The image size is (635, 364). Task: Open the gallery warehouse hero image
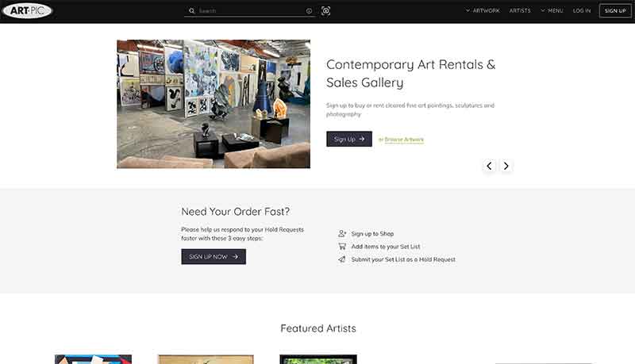point(214,104)
